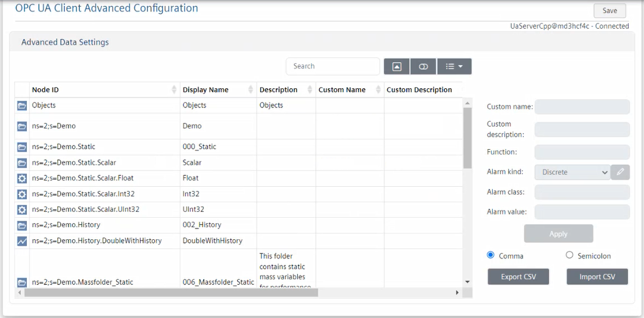
Task: Open the Alarm kind Discrete dropdown
Action: pos(573,172)
